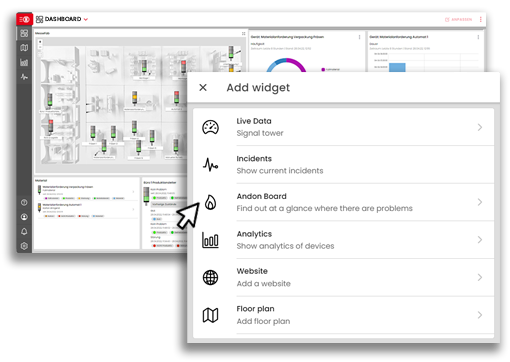Open the sidebar analytics chart icon
510x362 pixels.
coord(24,62)
